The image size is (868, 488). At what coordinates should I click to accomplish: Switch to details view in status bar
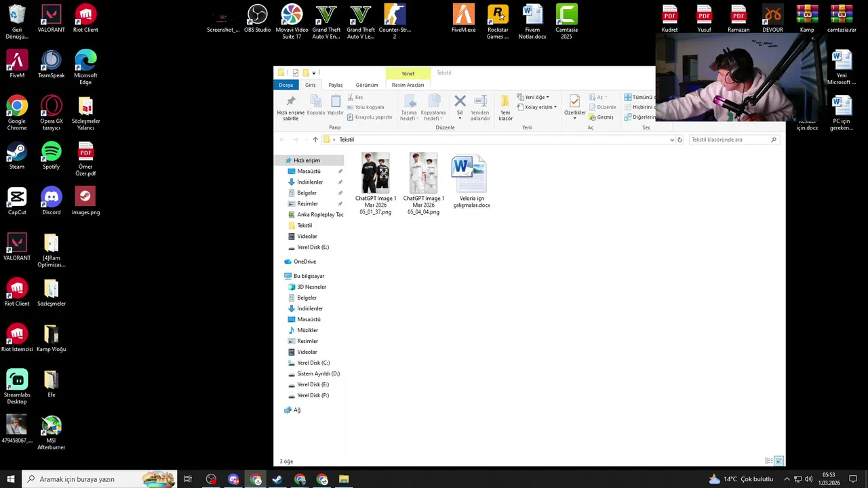click(x=769, y=461)
